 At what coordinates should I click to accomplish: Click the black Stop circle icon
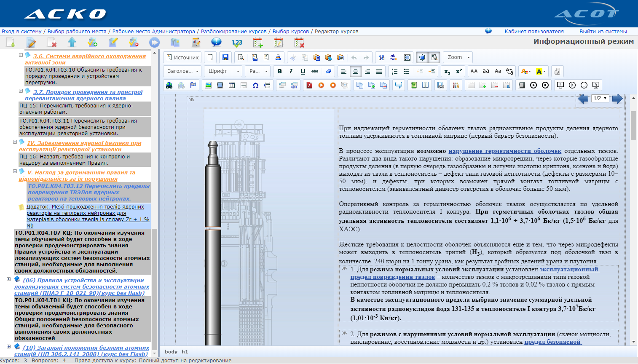click(545, 85)
